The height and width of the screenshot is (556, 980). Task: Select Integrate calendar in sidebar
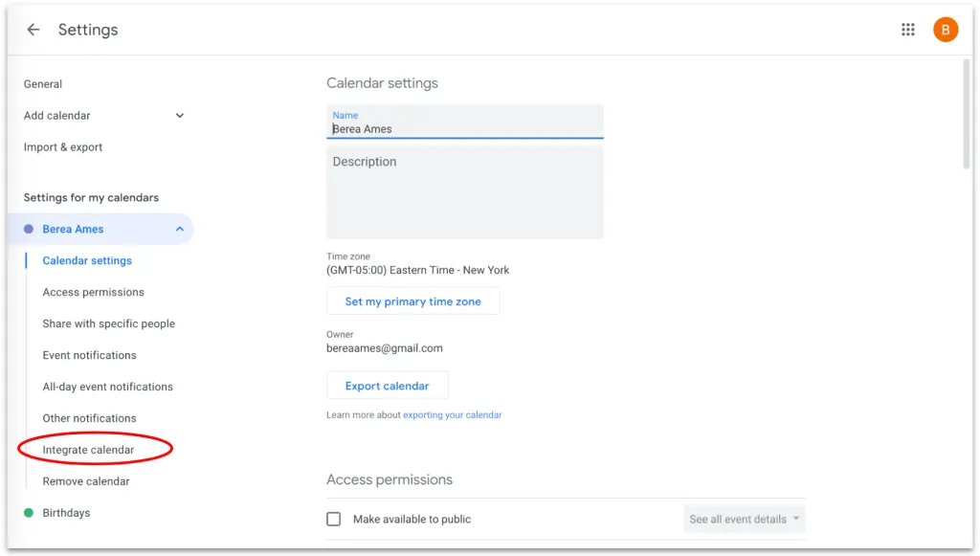(x=88, y=450)
